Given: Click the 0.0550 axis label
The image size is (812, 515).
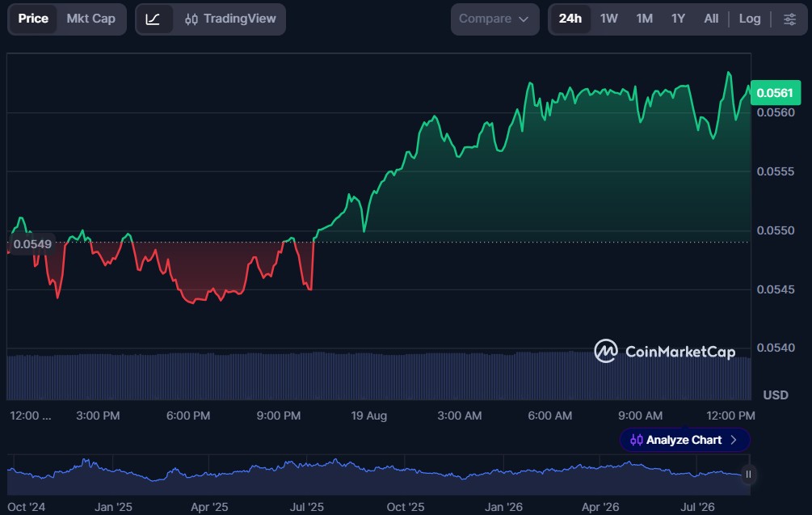Looking at the screenshot, I should point(775,230).
